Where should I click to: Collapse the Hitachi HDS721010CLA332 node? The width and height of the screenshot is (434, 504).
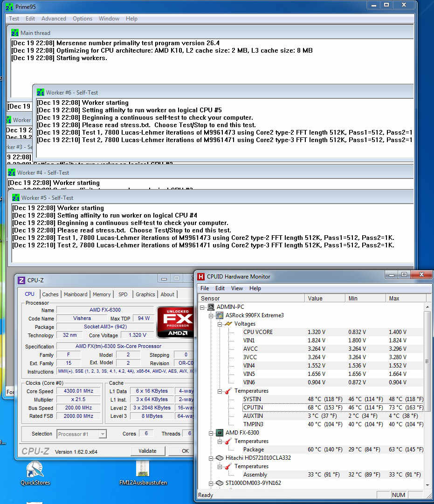click(x=211, y=458)
